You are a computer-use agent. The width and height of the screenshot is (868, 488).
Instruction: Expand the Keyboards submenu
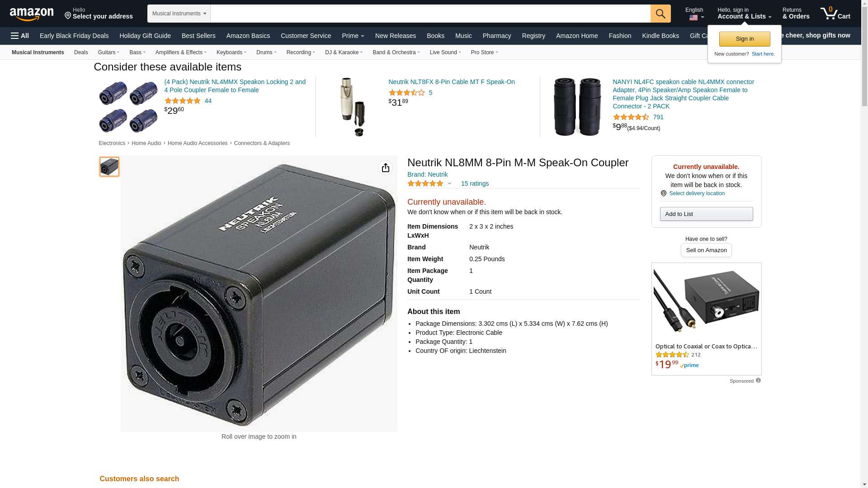[x=231, y=52]
